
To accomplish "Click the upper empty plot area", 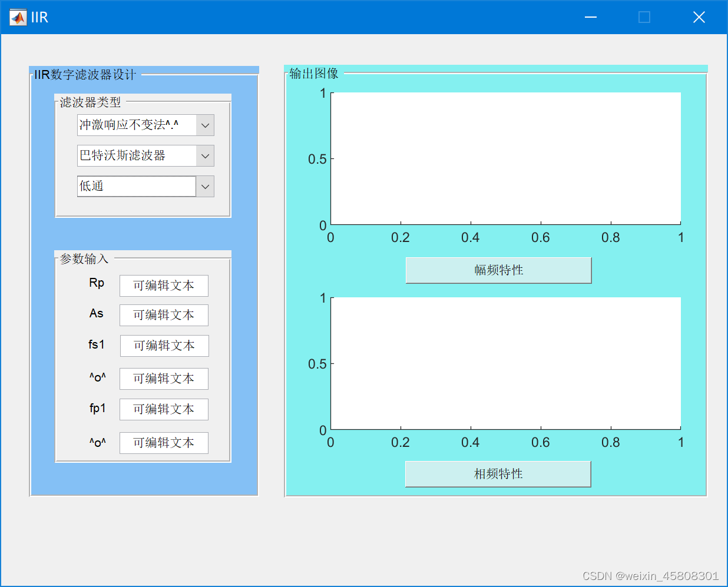I will [505, 158].
